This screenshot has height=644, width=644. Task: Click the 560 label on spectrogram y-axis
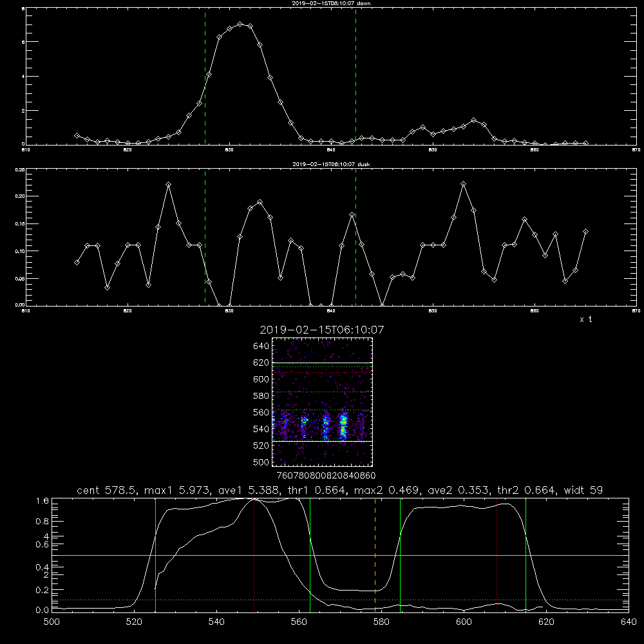click(261, 412)
